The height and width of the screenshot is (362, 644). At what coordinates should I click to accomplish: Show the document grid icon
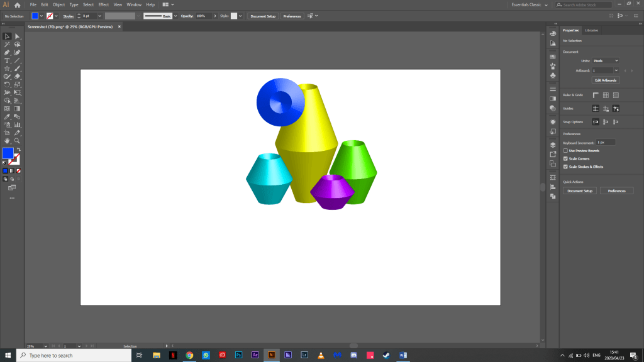coord(605,95)
